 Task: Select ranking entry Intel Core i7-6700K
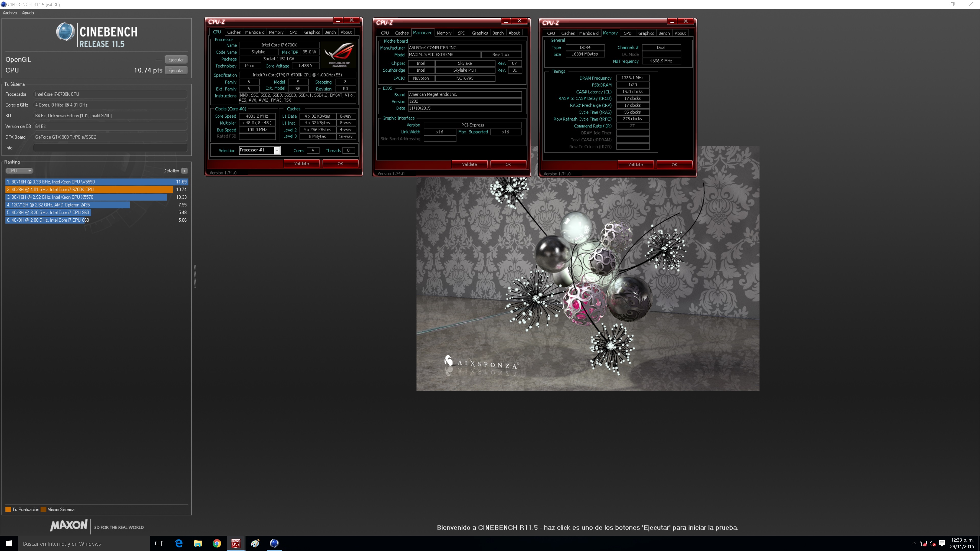(x=97, y=189)
